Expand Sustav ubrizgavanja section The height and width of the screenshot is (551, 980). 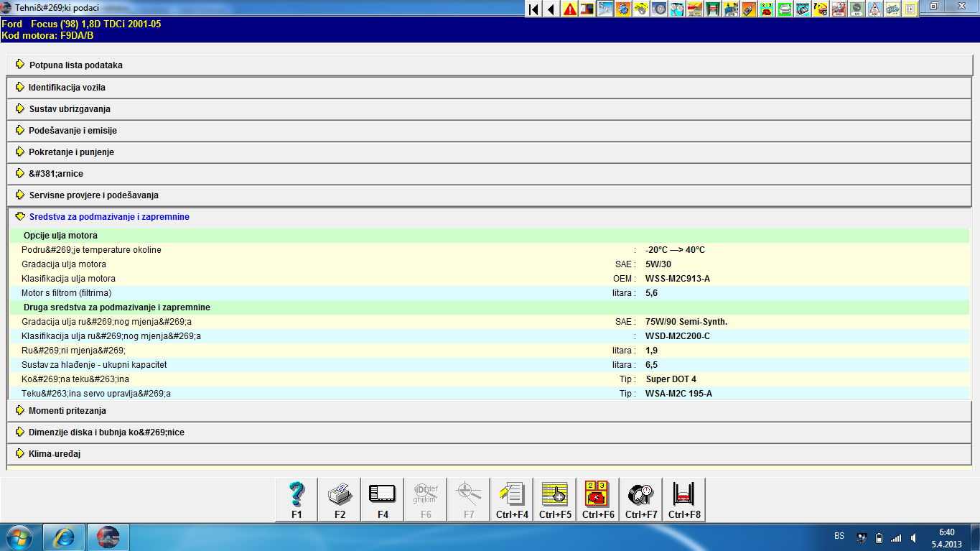coord(490,108)
